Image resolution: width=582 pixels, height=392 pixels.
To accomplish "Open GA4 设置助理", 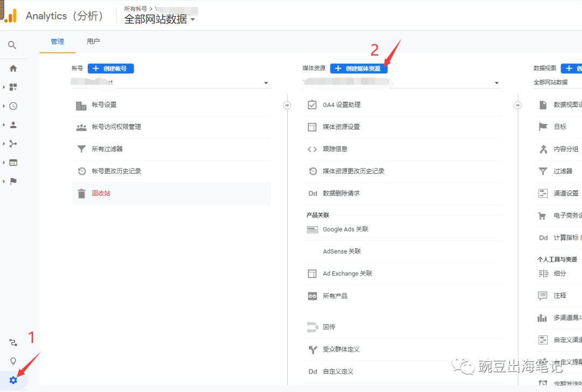I will [342, 105].
